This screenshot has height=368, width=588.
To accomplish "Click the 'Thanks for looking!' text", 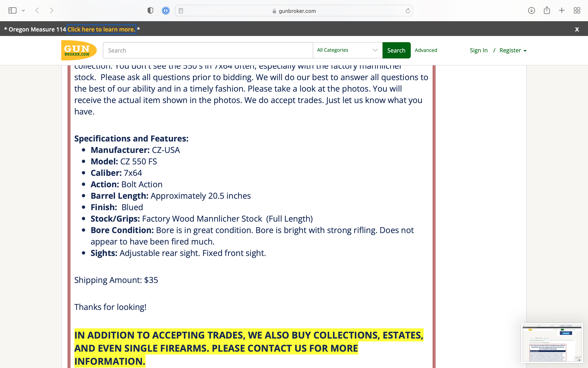I will coord(110,307).
